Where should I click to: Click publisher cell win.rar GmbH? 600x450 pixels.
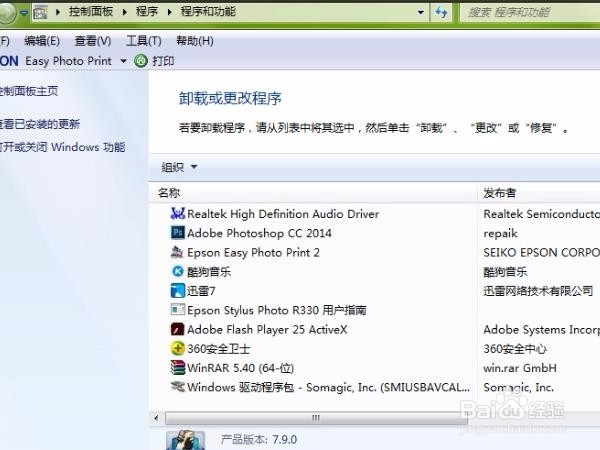(x=520, y=368)
